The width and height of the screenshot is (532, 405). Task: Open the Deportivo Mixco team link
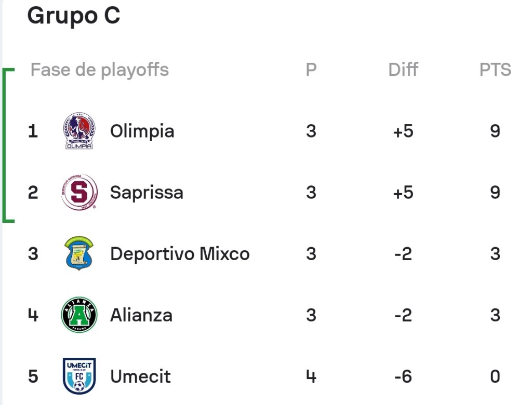pos(180,254)
